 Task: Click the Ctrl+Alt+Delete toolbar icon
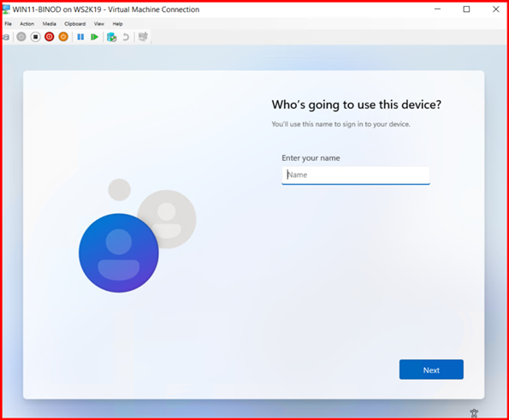6,37
